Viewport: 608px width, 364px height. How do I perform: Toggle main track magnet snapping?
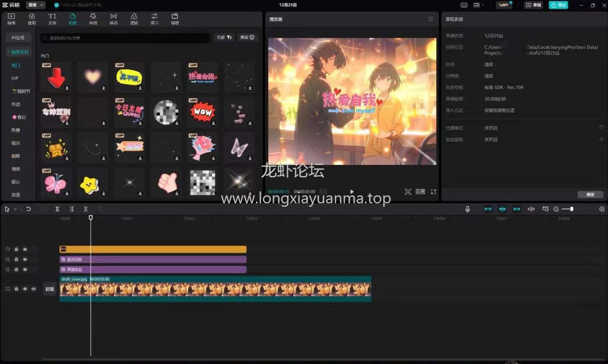pyautogui.click(x=488, y=209)
